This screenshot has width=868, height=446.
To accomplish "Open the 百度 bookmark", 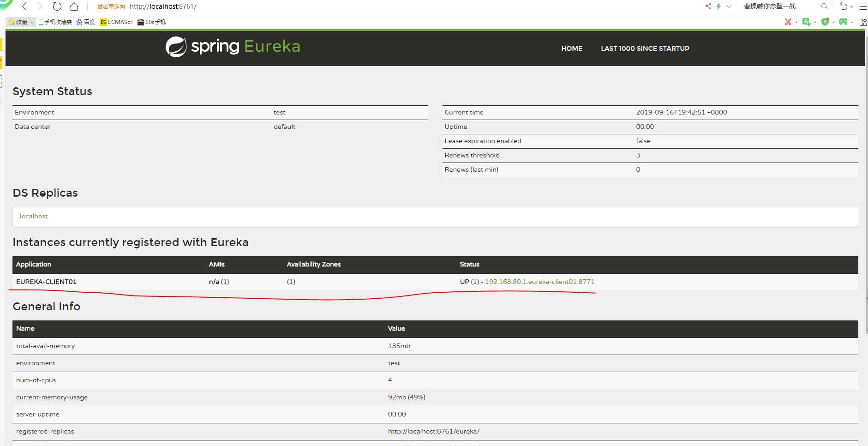I will coord(86,22).
